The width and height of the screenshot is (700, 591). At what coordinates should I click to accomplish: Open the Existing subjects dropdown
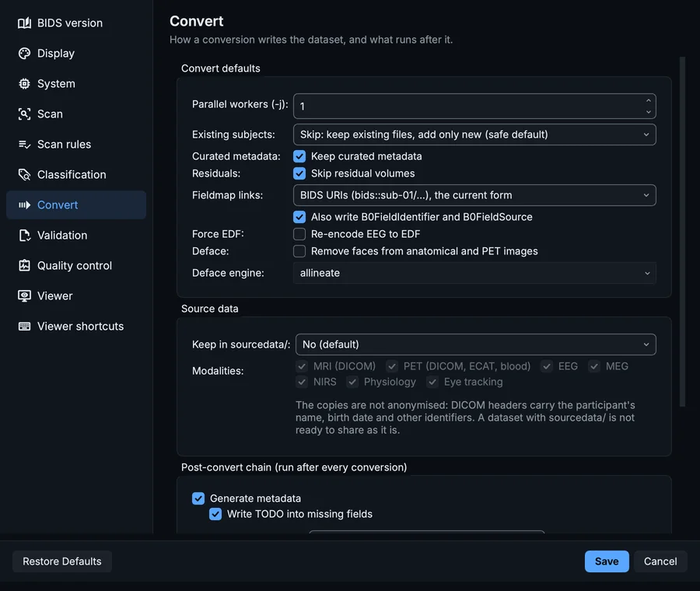point(474,135)
